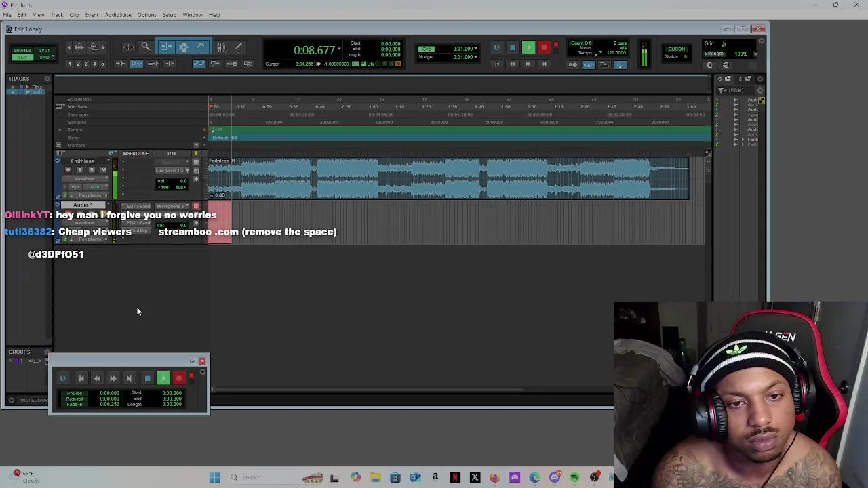Recall zoom preset 1

coord(70,64)
